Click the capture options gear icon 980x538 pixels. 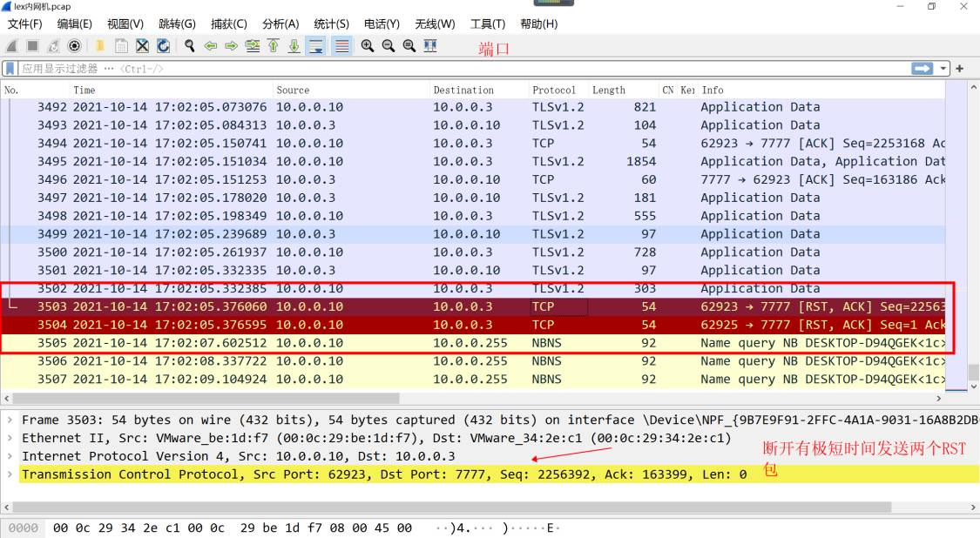pos(75,46)
